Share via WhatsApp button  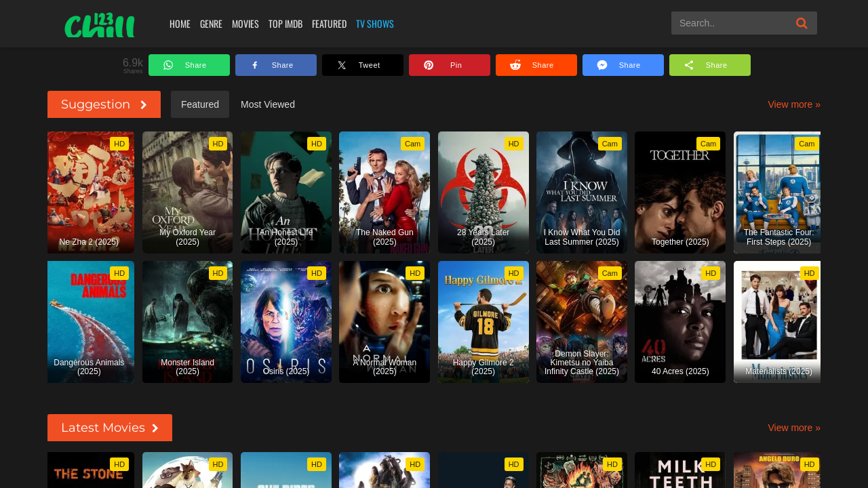point(189,65)
